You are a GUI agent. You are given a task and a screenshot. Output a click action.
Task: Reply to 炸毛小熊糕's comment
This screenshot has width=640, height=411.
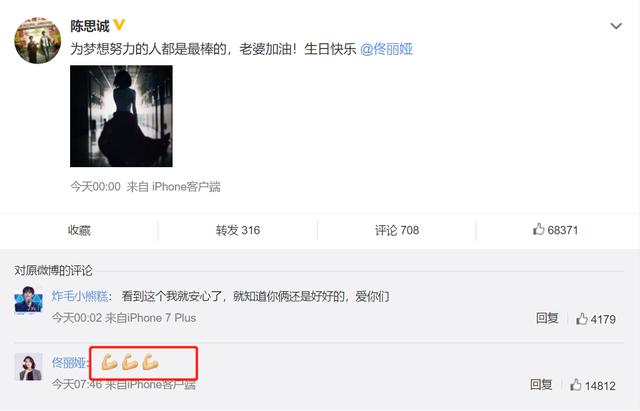point(547,318)
